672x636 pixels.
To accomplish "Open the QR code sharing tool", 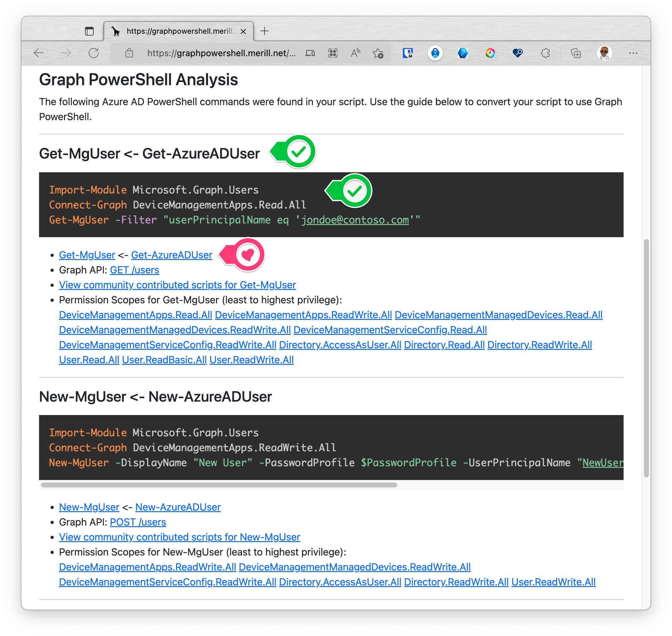I will coord(333,53).
